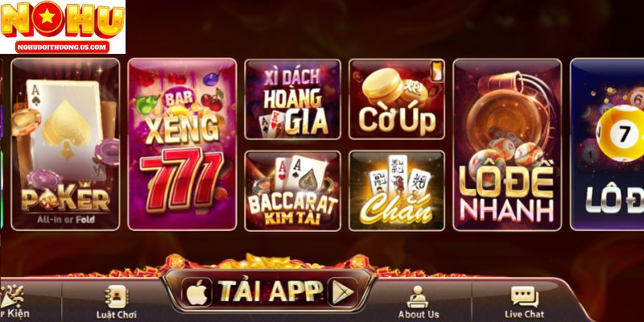This screenshot has height=322, width=644.
Task: Open Live Chat speech bubble icon
Action: pos(525,296)
